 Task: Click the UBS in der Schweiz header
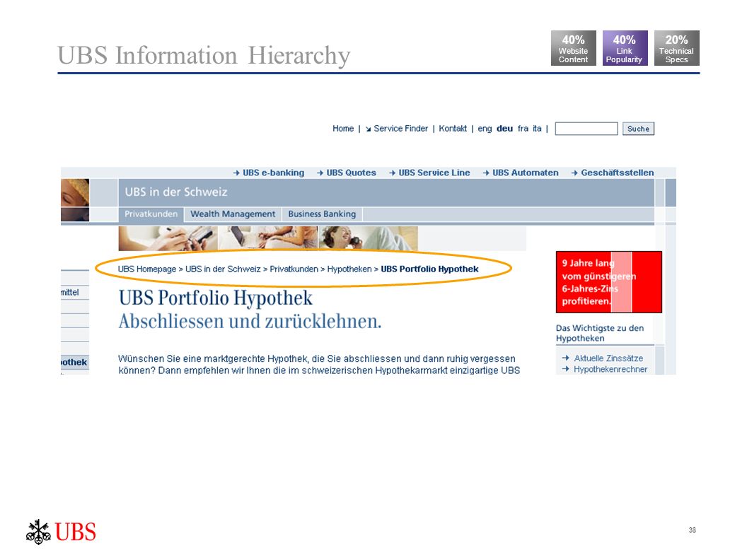[x=176, y=192]
